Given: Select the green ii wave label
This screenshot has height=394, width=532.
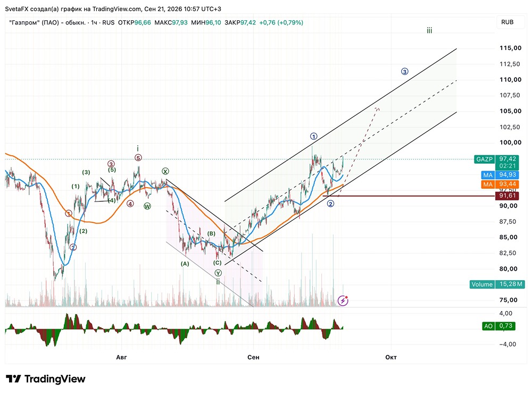Looking at the screenshot, I should click(x=218, y=282).
